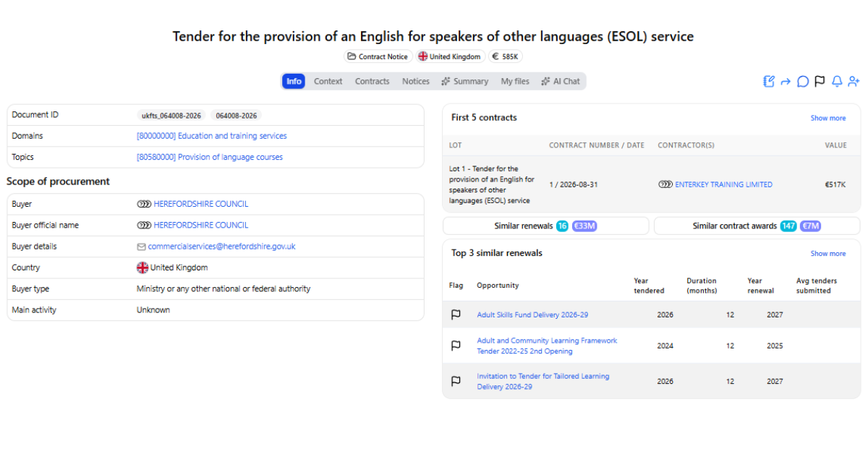Click the Year renewal column header

[x=761, y=286]
